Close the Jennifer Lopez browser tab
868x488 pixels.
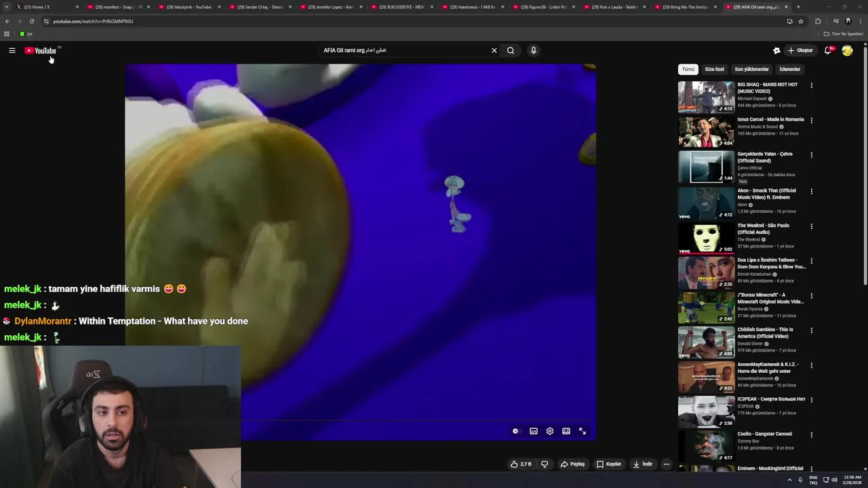point(361,7)
